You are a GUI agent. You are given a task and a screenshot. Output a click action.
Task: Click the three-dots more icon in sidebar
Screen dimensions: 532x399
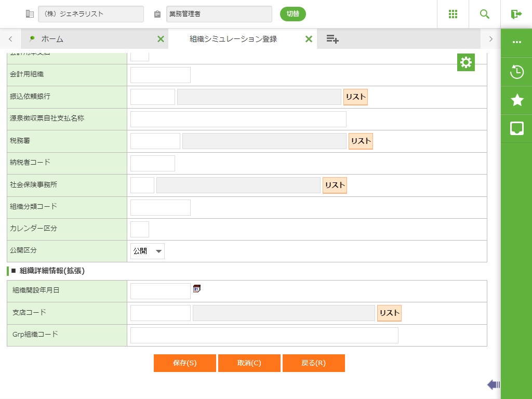[x=517, y=42]
